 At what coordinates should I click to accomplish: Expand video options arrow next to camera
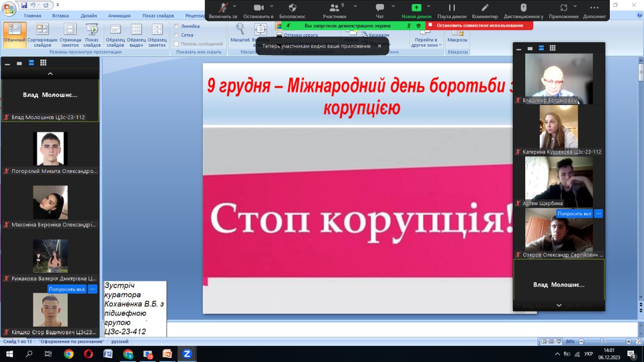point(272,6)
